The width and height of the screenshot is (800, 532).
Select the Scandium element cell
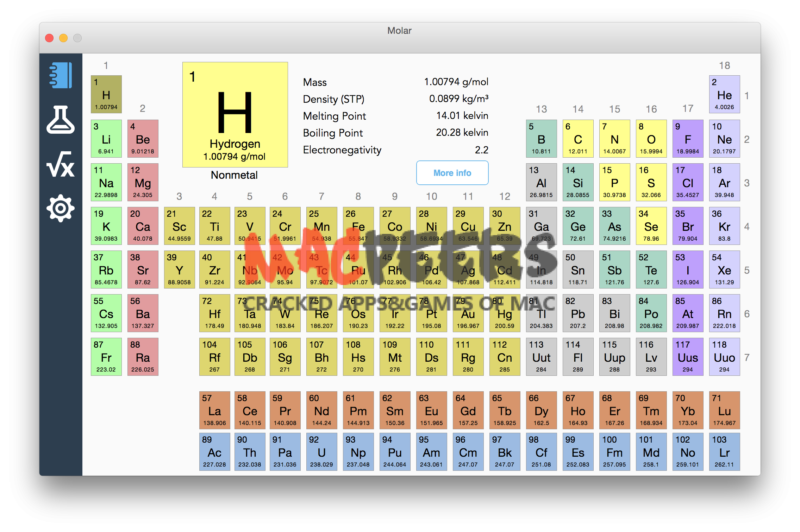coord(179,226)
